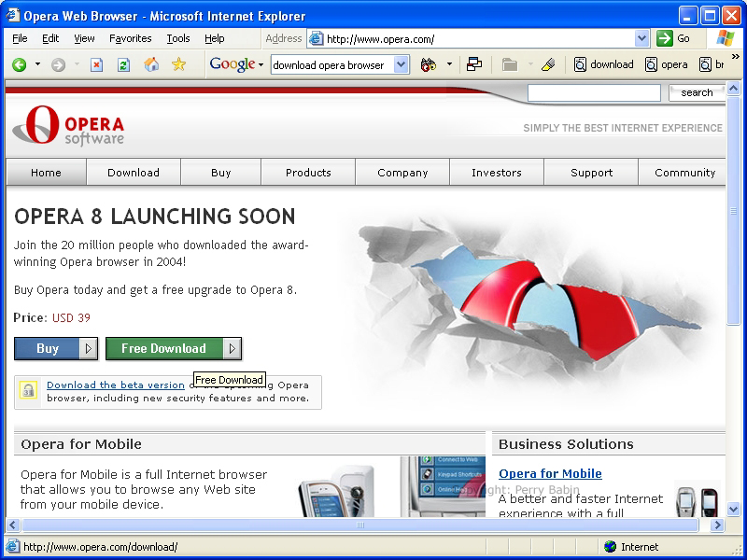The image size is (747, 560).
Task: Click the Opera site search input field
Action: point(594,92)
